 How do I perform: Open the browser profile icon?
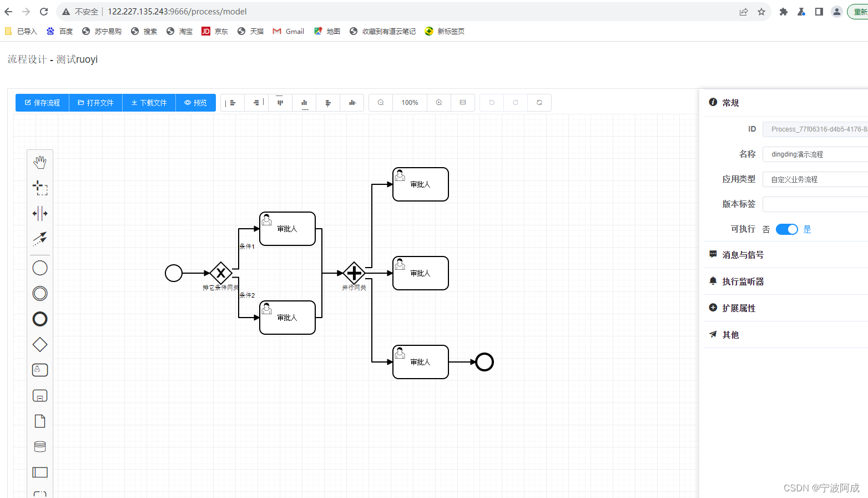coord(837,12)
